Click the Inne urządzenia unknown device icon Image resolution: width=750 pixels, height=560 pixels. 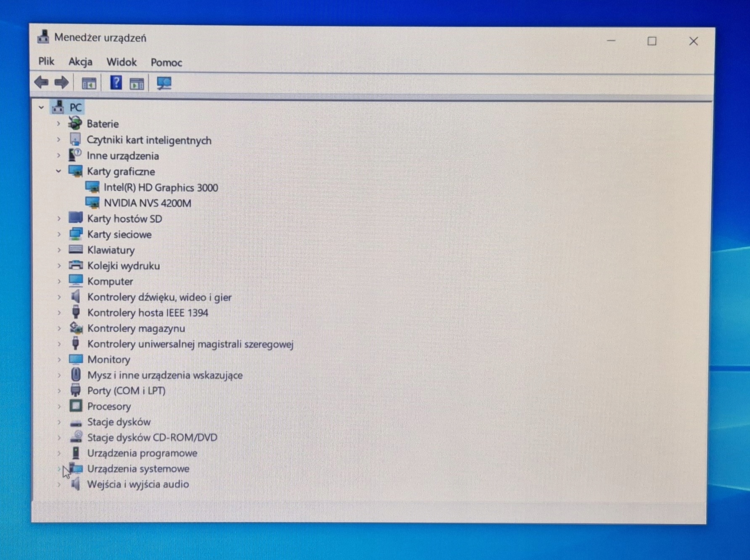[75, 155]
